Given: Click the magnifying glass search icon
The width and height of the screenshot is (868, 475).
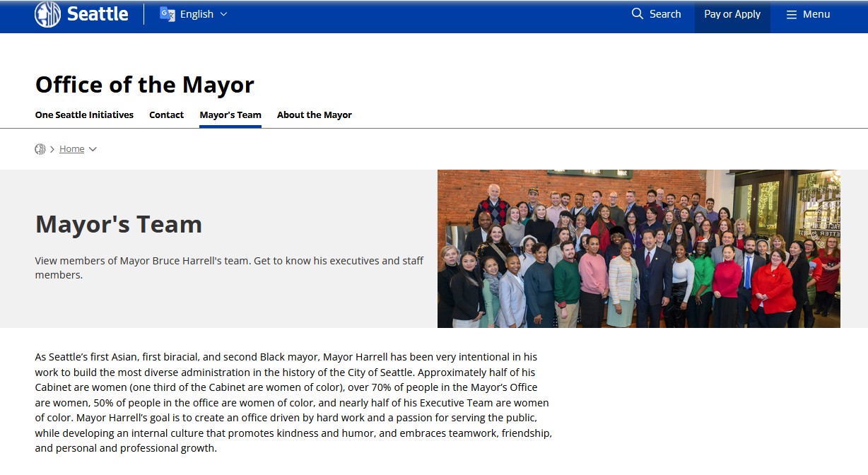Looking at the screenshot, I should pyautogui.click(x=638, y=14).
